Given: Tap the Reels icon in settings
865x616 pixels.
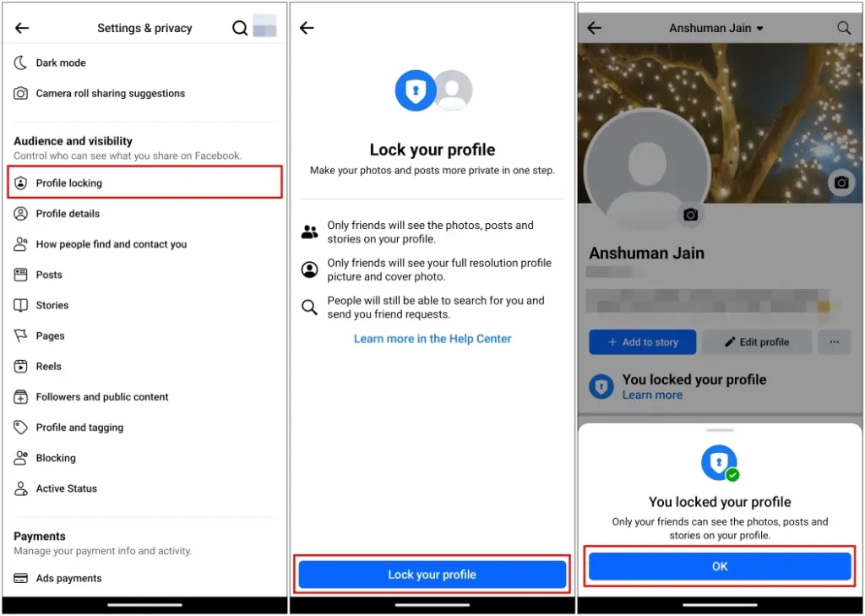Looking at the screenshot, I should [20, 366].
